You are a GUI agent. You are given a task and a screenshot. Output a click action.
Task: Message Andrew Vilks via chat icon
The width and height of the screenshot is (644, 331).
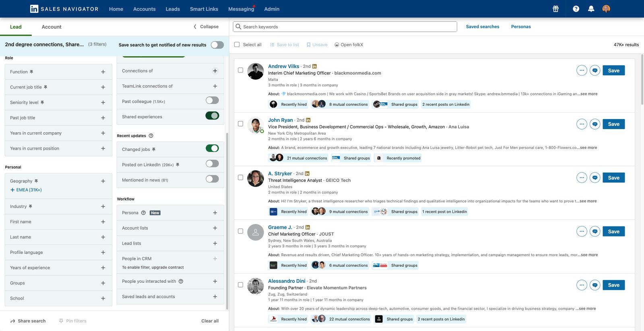tap(595, 70)
